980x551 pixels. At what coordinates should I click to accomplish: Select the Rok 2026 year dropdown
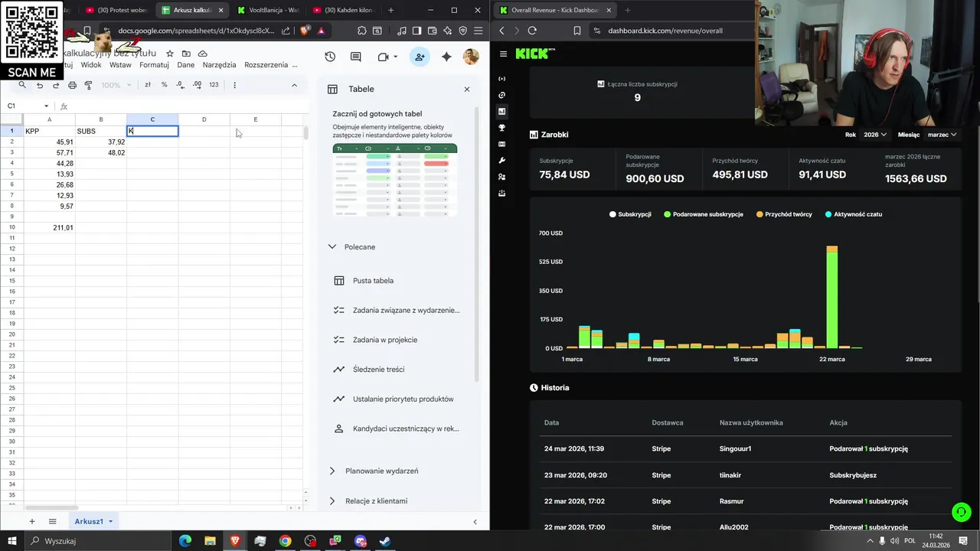874,135
